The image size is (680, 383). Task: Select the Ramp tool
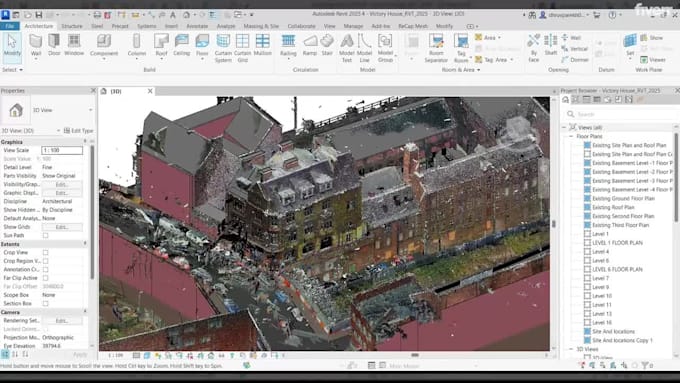pos(310,45)
